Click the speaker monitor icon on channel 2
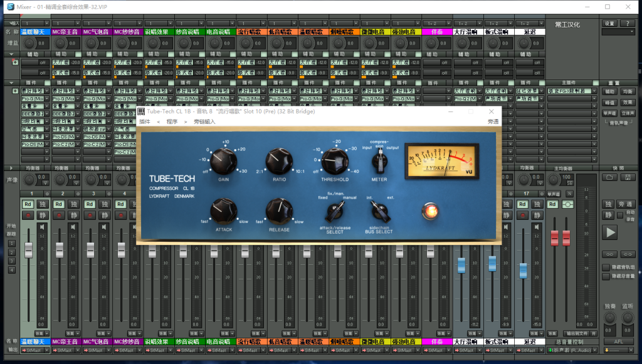Viewport: 642px width, 364px height. tap(73, 227)
